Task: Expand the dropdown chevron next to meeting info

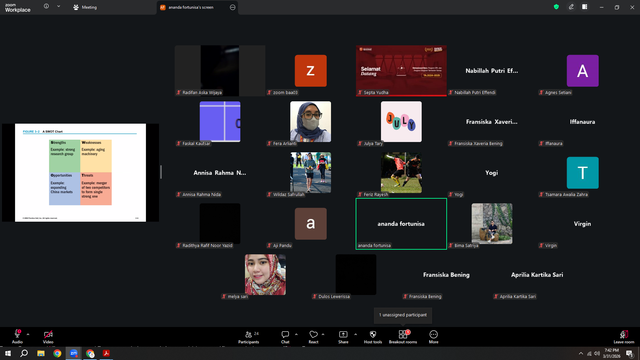Action: pyautogui.click(x=58, y=7)
